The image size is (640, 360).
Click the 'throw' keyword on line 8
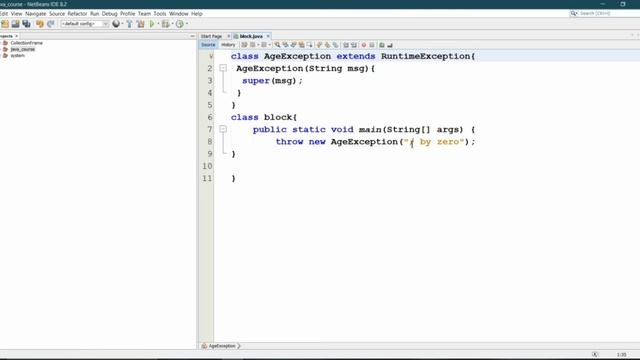[x=289, y=142]
